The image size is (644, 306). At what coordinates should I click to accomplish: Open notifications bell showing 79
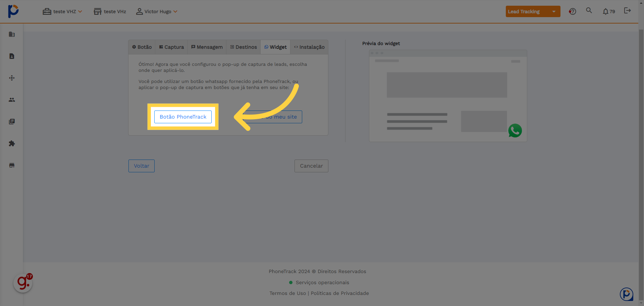609,11
